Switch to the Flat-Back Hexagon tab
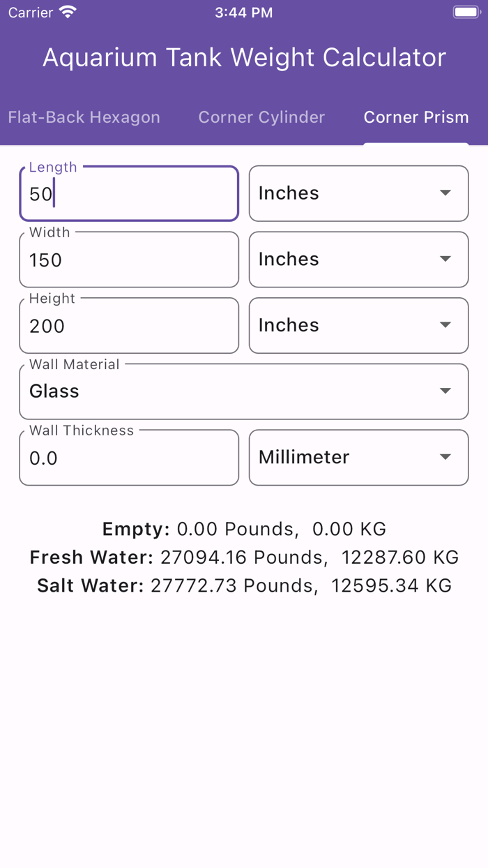 pos(84,117)
